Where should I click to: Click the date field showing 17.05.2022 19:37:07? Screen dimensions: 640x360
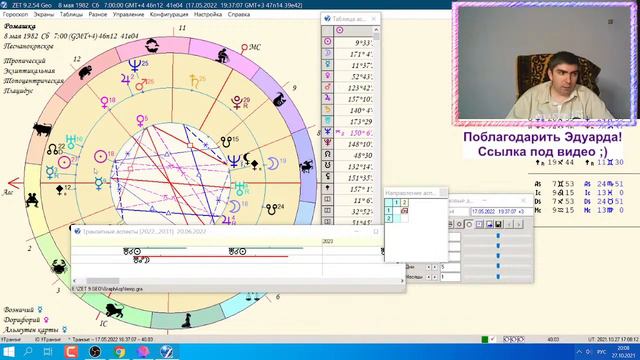[x=501, y=212]
